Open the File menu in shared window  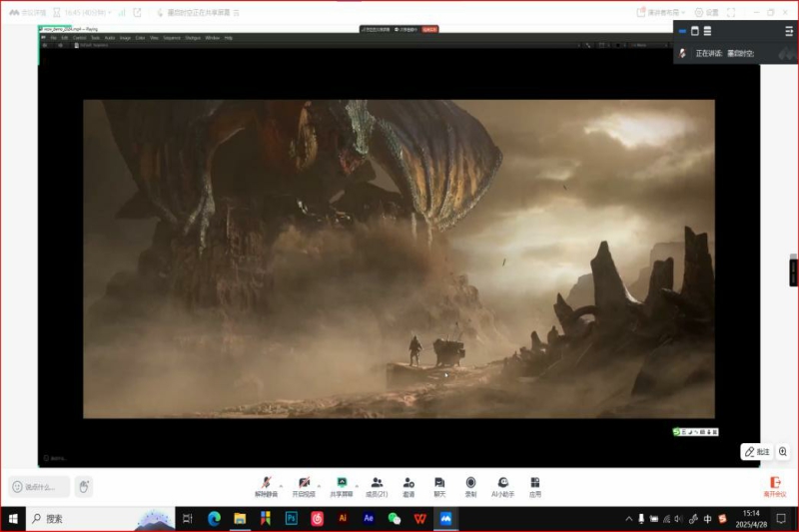pos(54,37)
